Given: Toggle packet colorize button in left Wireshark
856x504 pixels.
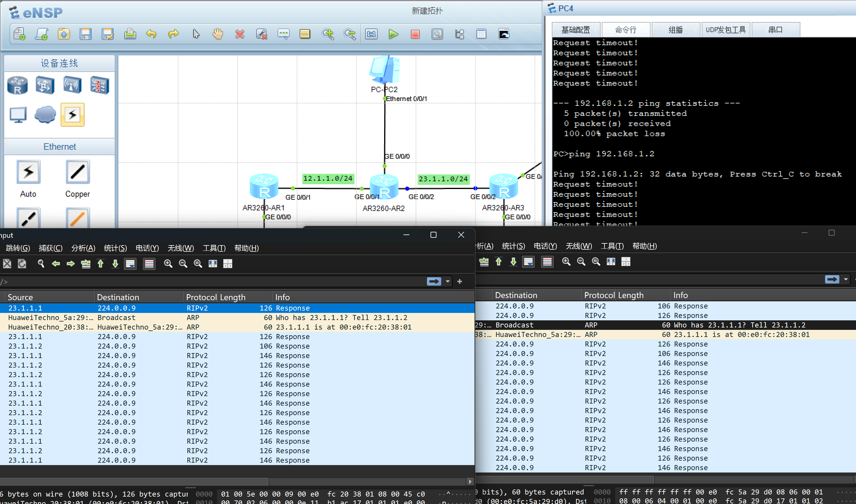Looking at the screenshot, I should pyautogui.click(x=149, y=264).
